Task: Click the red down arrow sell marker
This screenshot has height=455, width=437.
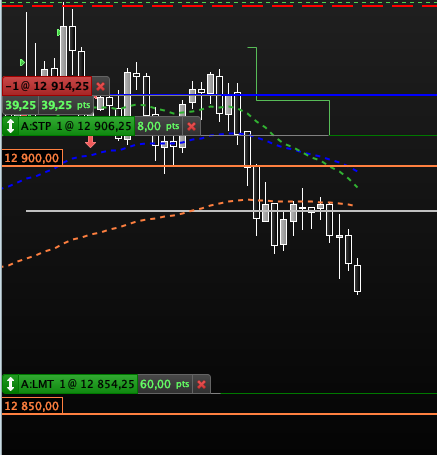Action: pyautogui.click(x=90, y=142)
